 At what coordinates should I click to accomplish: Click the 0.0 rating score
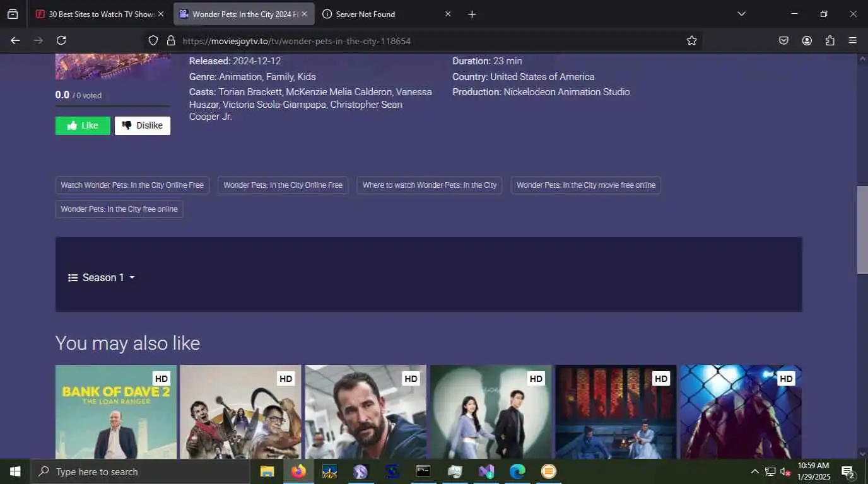pyautogui.click(x=62, y=95)
